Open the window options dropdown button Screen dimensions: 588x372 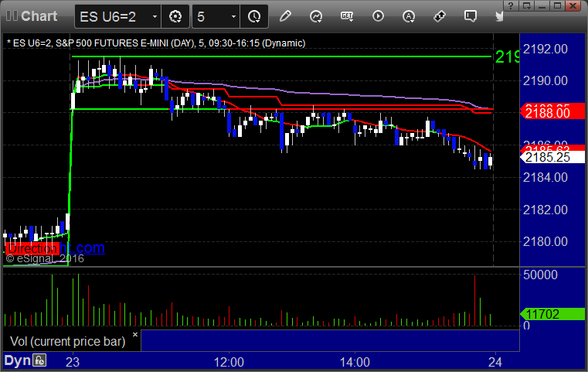526,5
